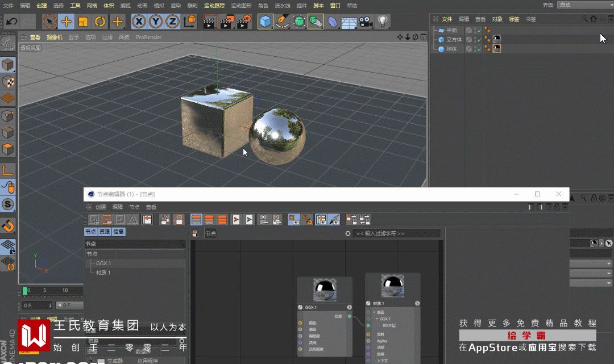Select the 立方体 object in Object Manager
The image size is (614, 364).
[x=454, y=40]
